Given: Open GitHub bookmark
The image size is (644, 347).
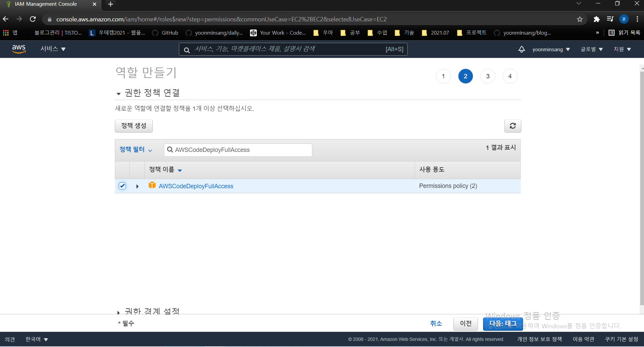Looking at the screenshot, I should 165,33.
